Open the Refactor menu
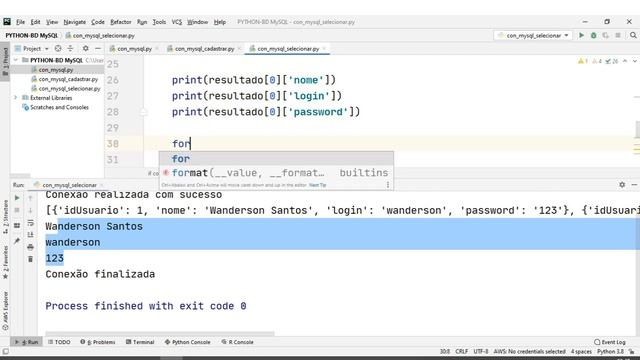Image resolution: width=640 pixels, height=360 pixels. pyautogui.click(x=120, y=22)
